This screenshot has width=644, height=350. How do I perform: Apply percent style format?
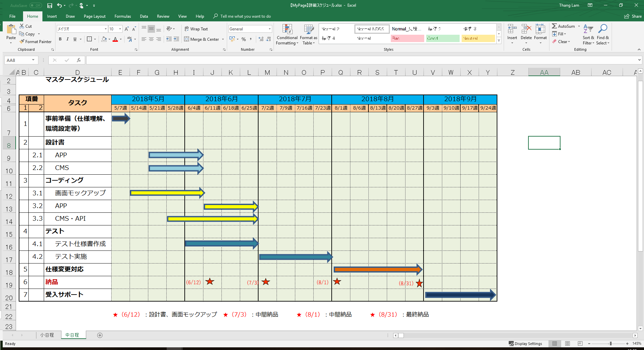[x=244, y=39]
